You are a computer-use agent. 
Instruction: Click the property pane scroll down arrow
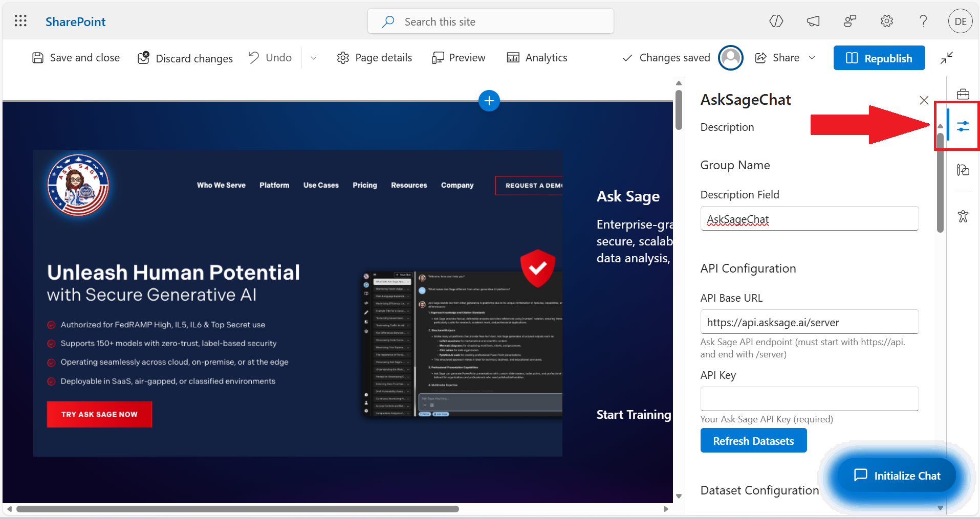tap(940, 508)
